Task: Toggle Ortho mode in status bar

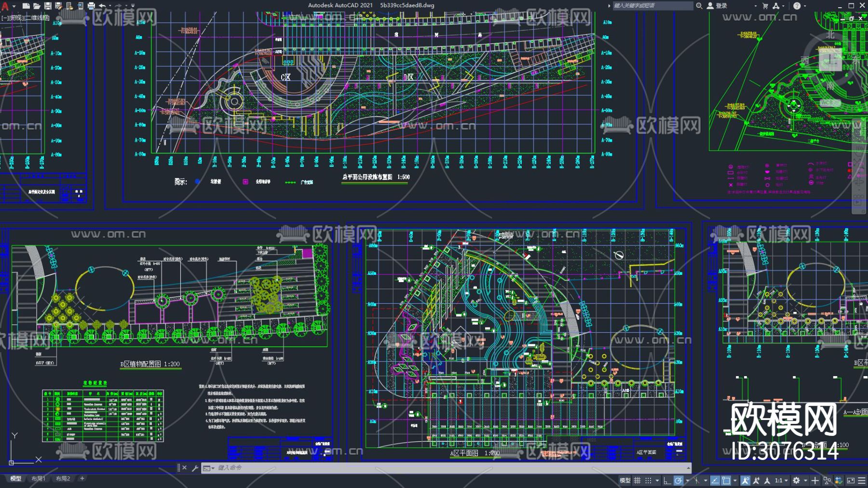Action: pos(667,480)
